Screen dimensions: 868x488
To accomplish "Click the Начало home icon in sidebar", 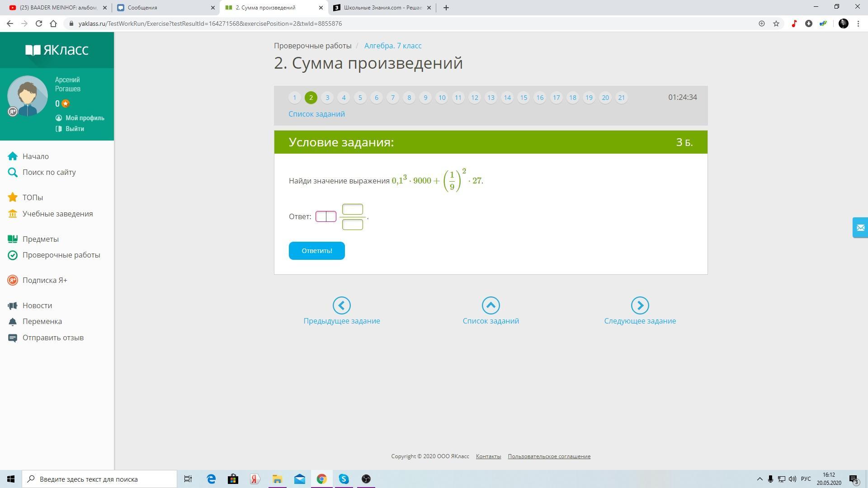I will (13, 156).
